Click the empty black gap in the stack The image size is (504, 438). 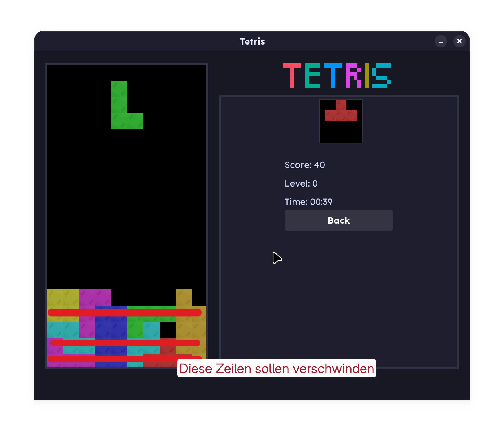click(167, 329)
